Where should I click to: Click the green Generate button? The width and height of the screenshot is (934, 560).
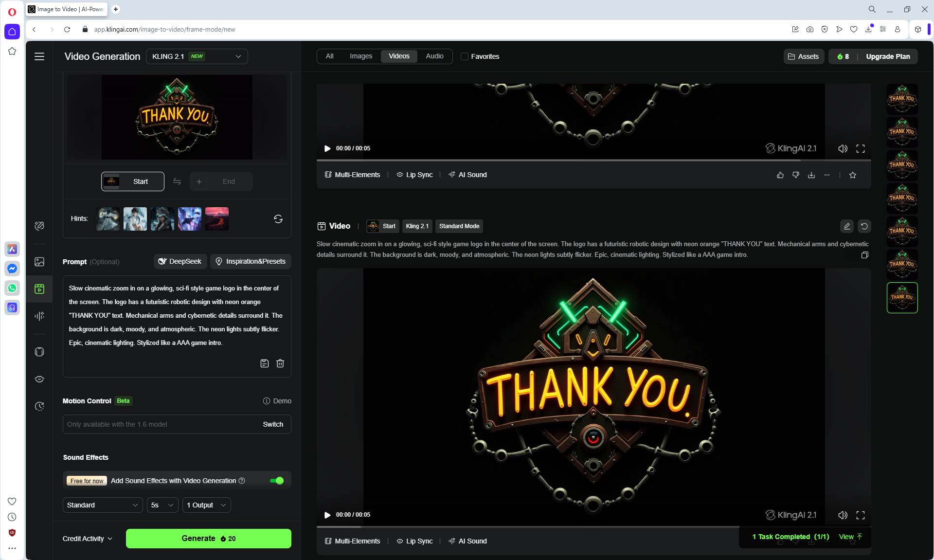pos(208,539)
